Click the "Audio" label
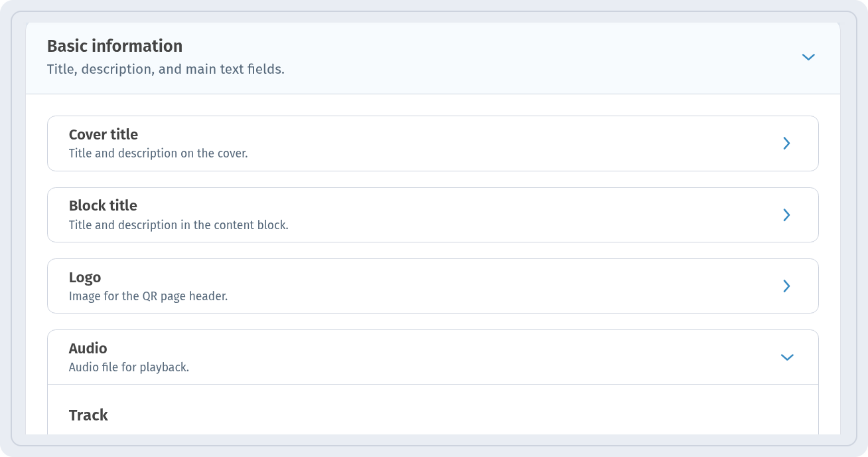Screen dimensions: 868x457 pos(88,348)
